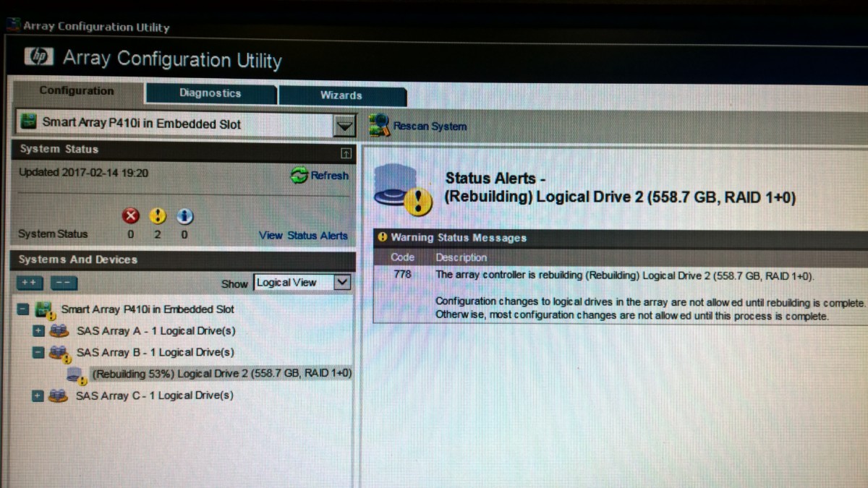Switch to the Diagnostics tab
The image size is (868, 488).
(x=210, y=93)
